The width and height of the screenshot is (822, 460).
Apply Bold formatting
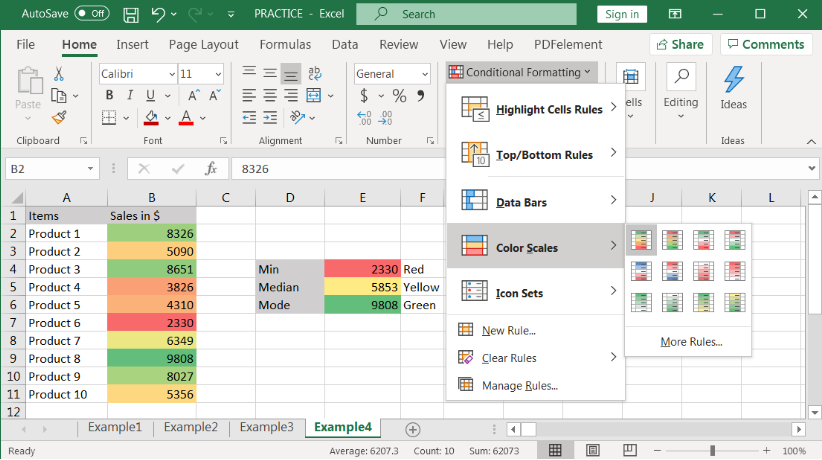109,95
